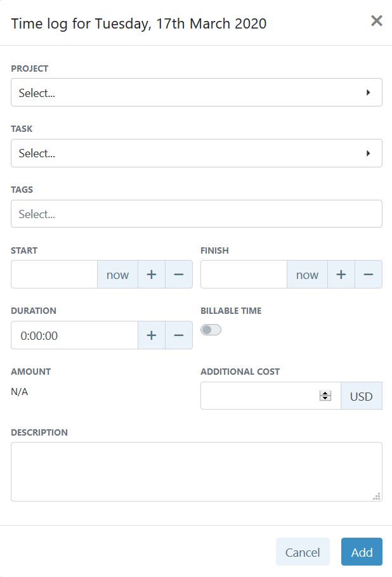Expand the Task dropdown
Viewport: 392px width, 577px height.
tap(197, 153)
